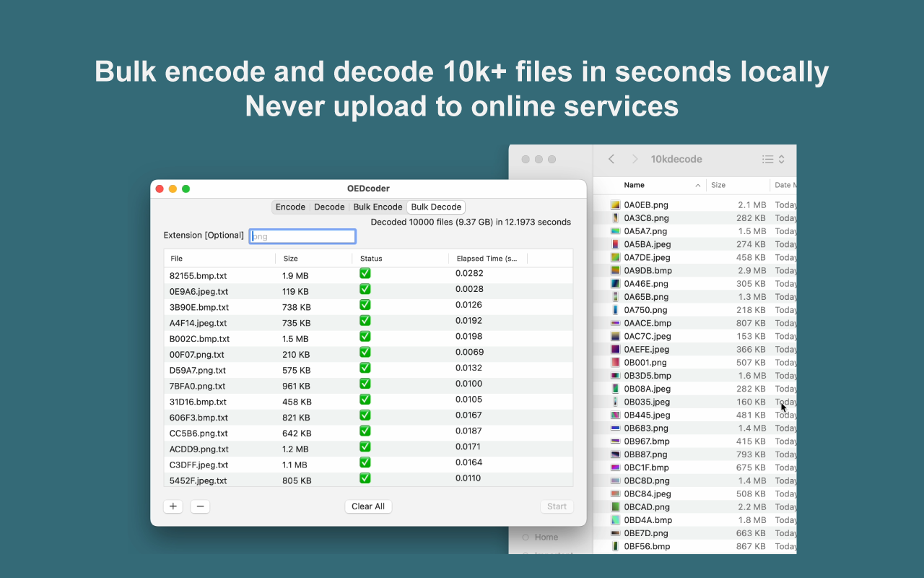Image resolution: width=924 pixels, height=578 pixels.
Task: Select 3B90E.bmp.txt in the list
Action: (x=369, y=307)
